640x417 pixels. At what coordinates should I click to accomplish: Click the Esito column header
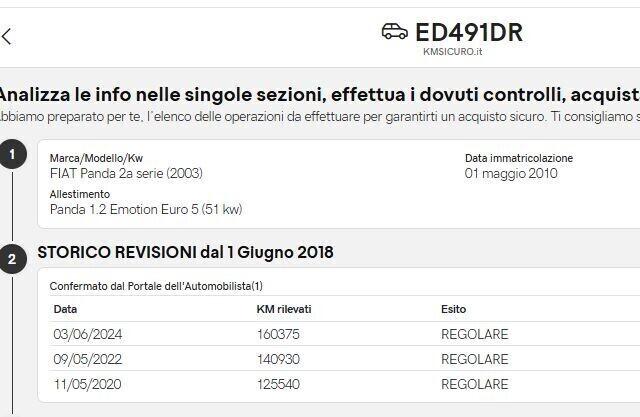454,309
